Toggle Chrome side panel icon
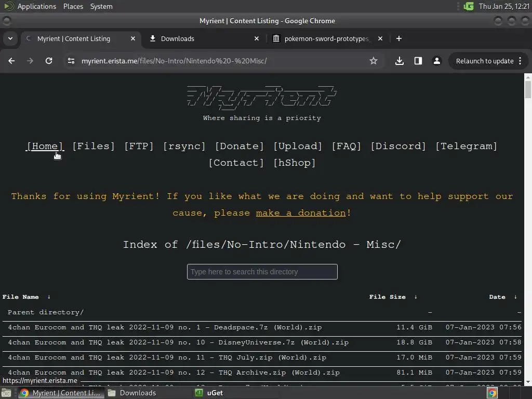 point(418,61)
